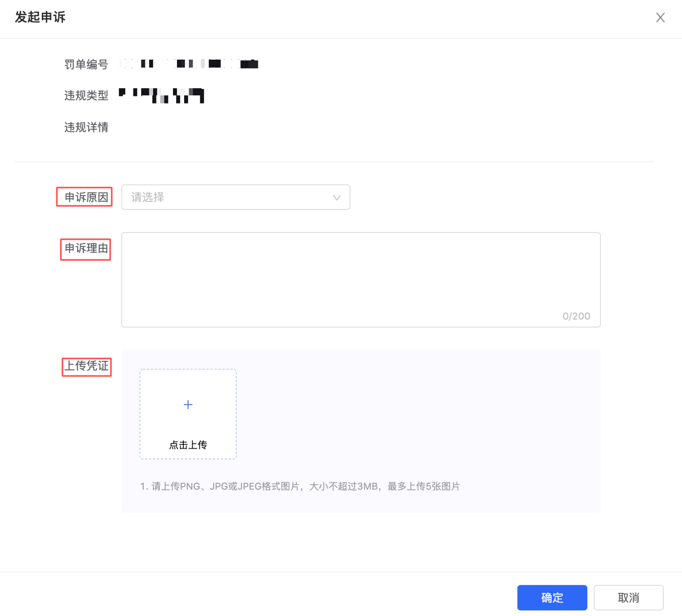Click the 申诉理由 highlighted label

point(85,249)
